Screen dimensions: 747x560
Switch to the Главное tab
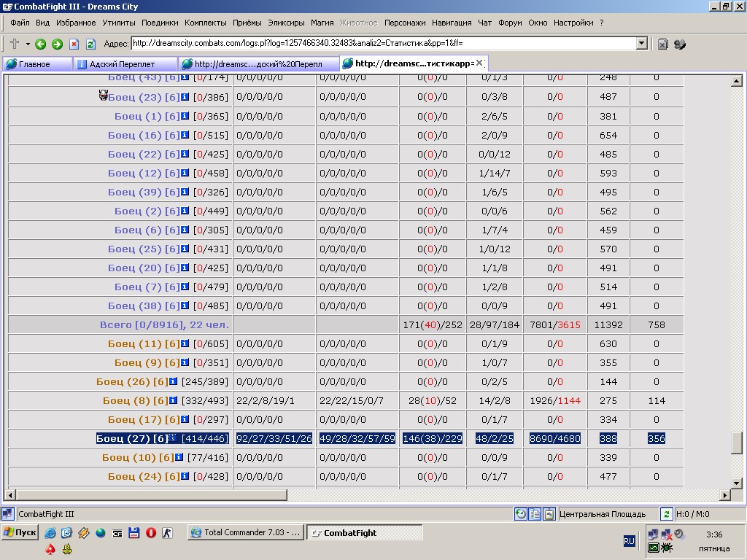38,64
